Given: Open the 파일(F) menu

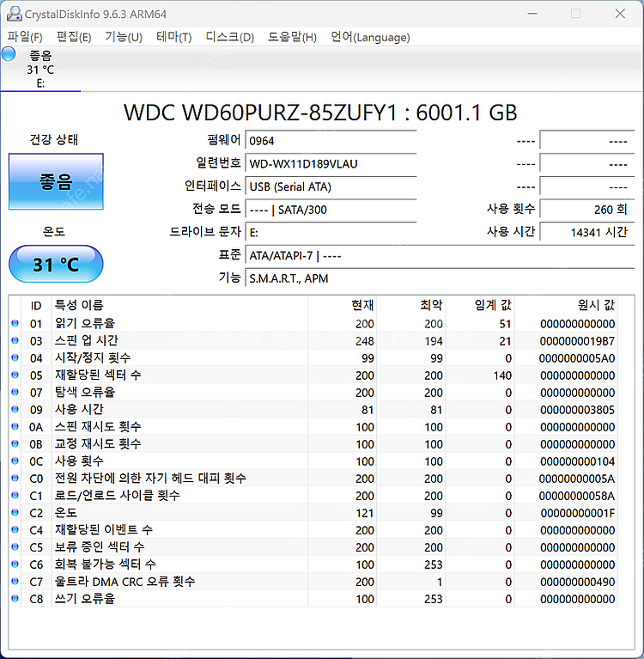Looking at the screenshot, I should (25, 37).
